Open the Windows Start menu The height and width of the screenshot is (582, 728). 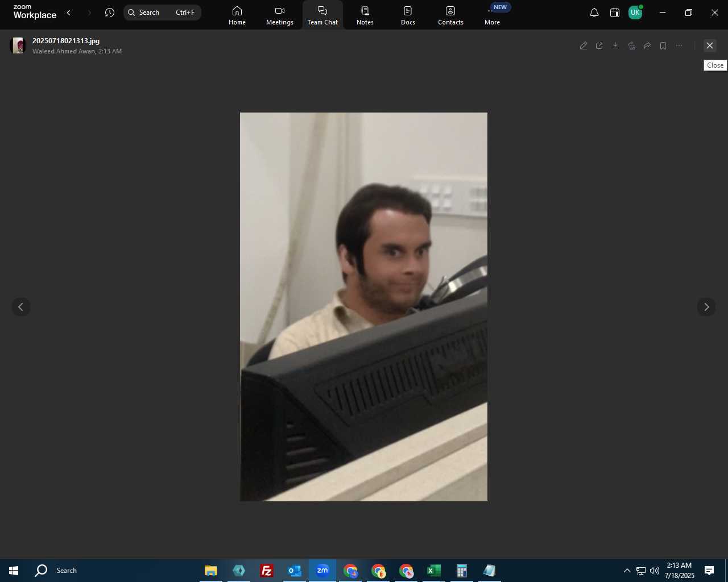tap(14, 571)
